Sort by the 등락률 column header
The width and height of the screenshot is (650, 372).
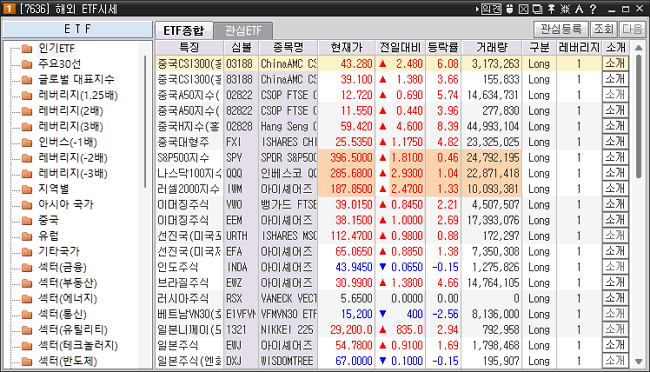pyautogui.click(x=443, y=48)
